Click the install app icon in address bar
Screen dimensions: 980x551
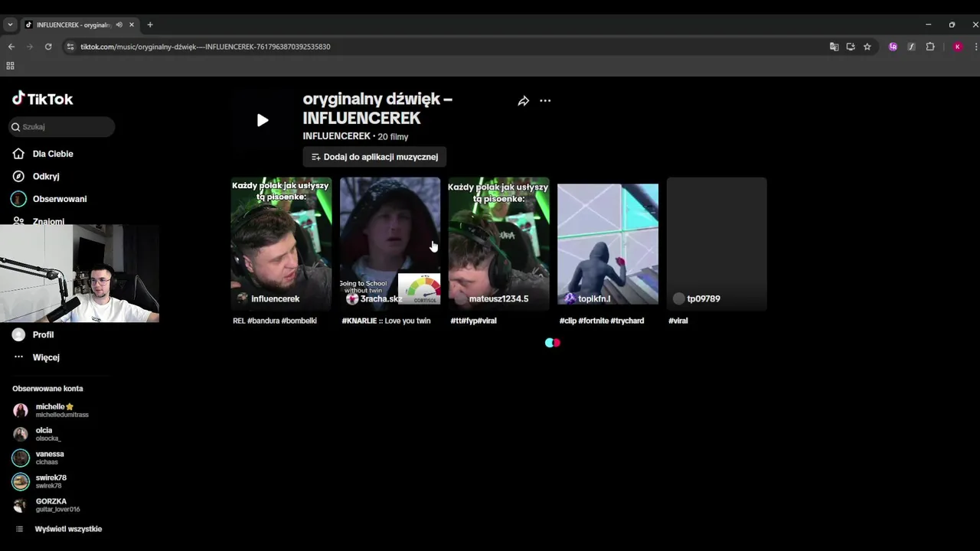[x=851, y=47]
